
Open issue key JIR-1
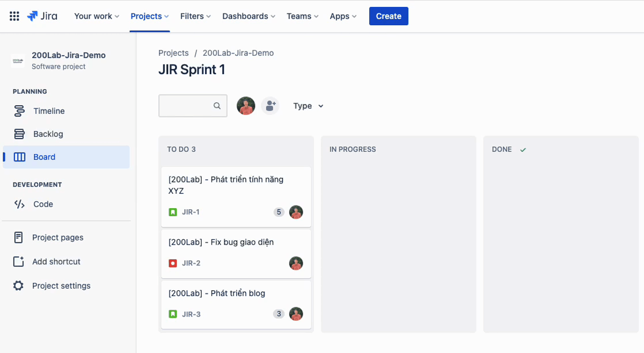click(x=191, y=212)
